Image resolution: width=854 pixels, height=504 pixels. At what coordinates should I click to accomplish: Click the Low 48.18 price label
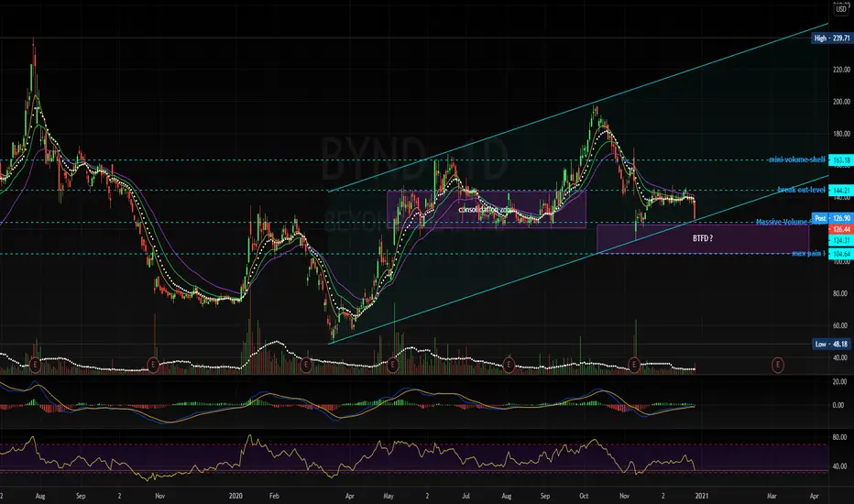click(x=831, y=344)
